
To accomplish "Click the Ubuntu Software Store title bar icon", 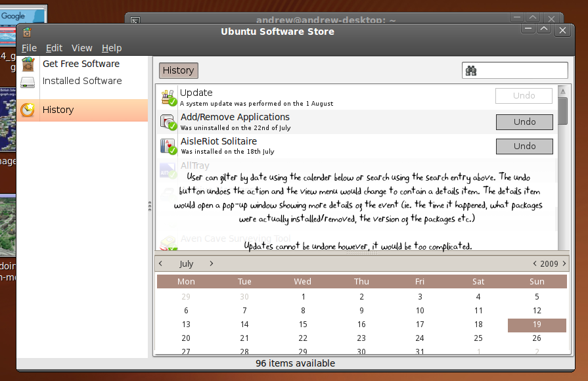I will 27,32.
